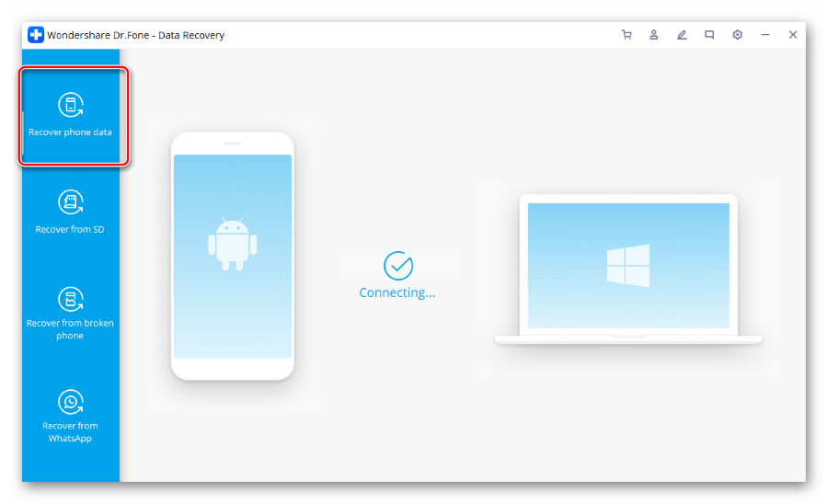Click the connection checkmark circle icon

coord(398,266)
